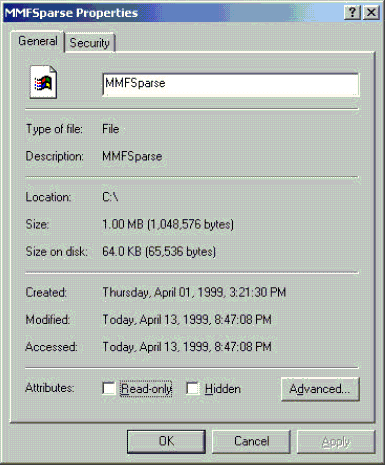
Task: Click the Location path C:\
Action: point(110,197)
